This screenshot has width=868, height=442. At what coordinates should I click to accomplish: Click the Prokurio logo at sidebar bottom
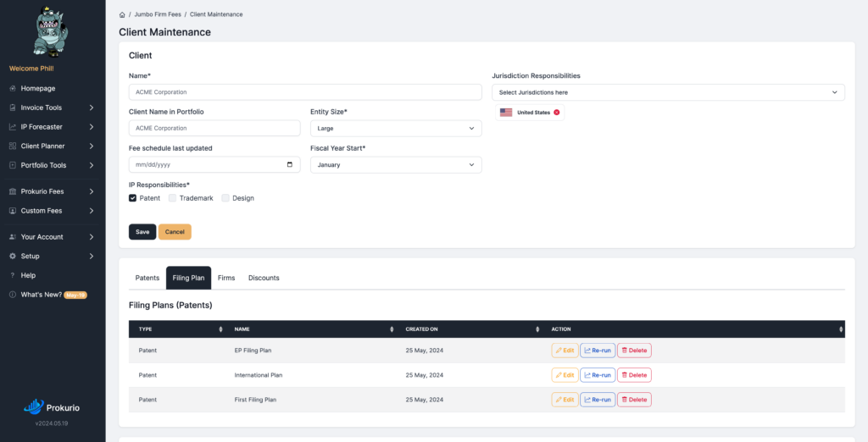52,407
